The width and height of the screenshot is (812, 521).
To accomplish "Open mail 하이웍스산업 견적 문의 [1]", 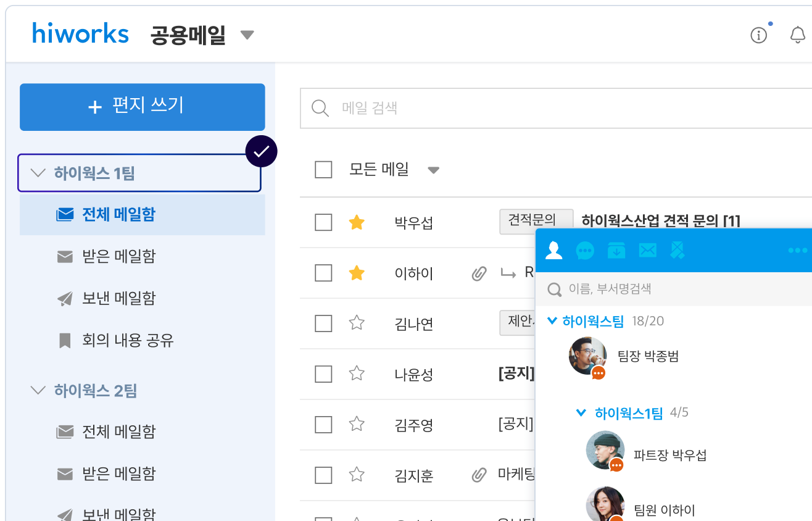I will coord(661,220).
